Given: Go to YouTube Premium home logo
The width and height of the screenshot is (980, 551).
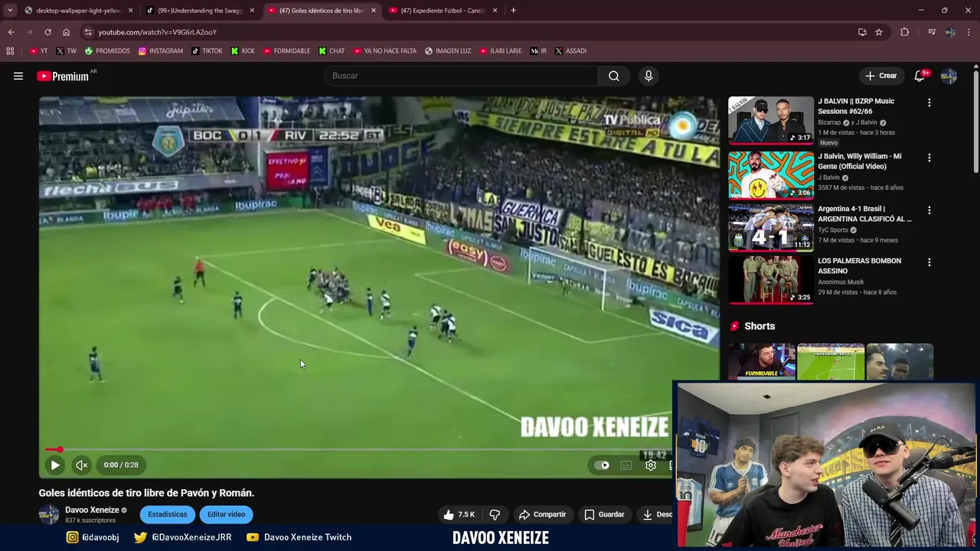Looking at the screenshot, I should tap(63, 76).
